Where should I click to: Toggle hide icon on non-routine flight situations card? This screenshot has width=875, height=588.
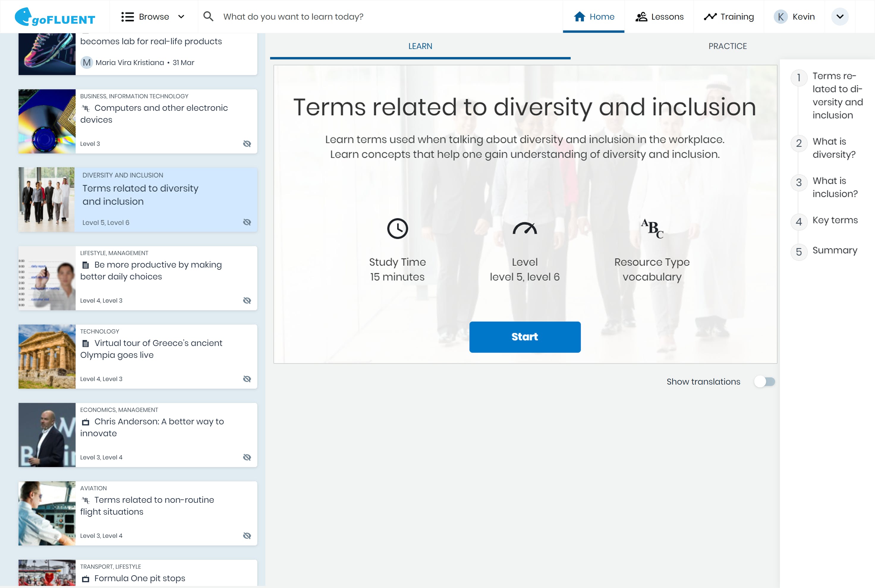[x=247, y=535]
